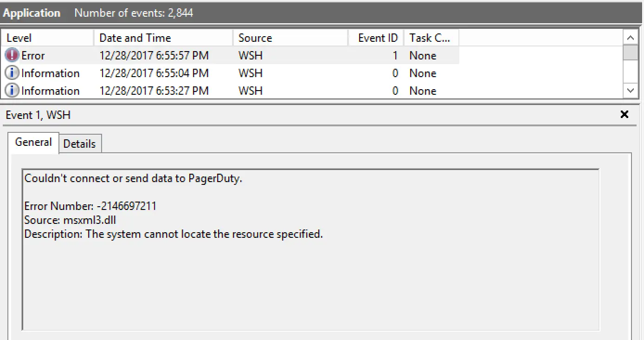
Task: Click Information text in the 6:55:04 PM row
Action: (x=51, y=73)
